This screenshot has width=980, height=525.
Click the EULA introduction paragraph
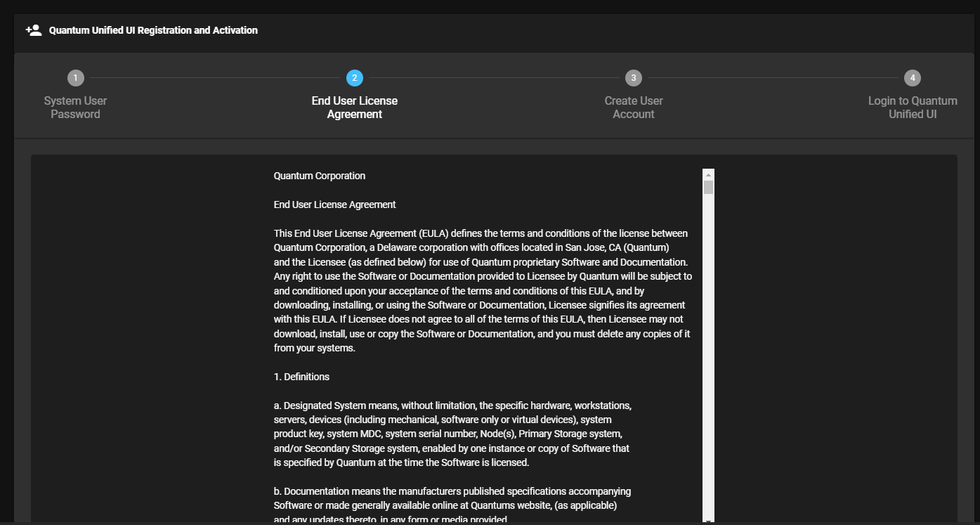coord(482,290)
